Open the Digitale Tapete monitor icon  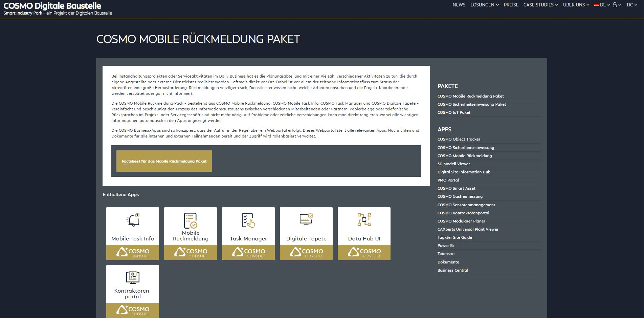tap(306, 219)
